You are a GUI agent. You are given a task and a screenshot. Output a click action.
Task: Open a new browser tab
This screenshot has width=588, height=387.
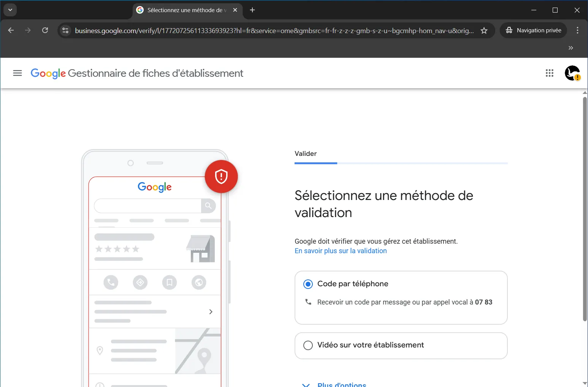252,10
